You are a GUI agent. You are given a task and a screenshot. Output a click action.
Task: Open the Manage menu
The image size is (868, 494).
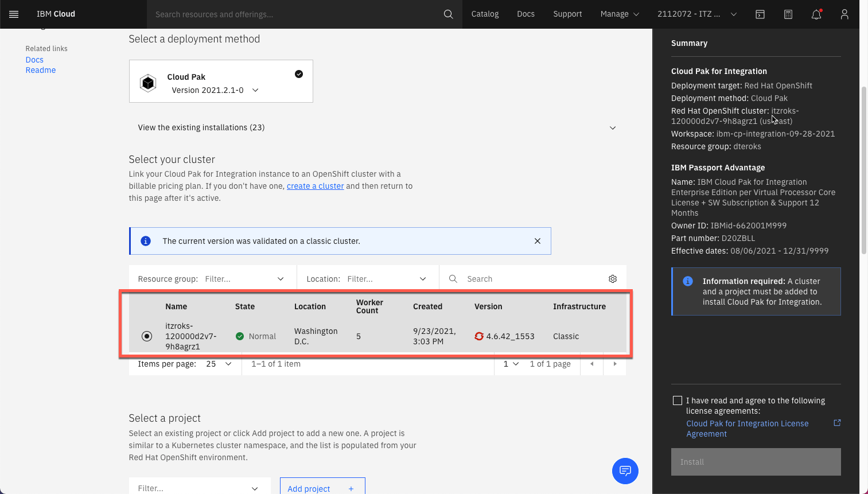[x=620, y=14]
